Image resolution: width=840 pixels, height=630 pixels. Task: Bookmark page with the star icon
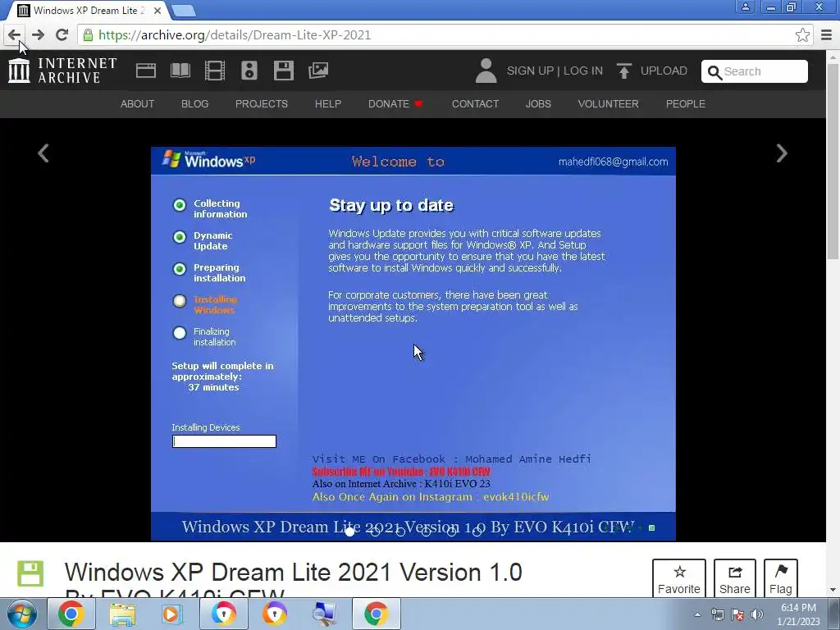tap(802, 35)
